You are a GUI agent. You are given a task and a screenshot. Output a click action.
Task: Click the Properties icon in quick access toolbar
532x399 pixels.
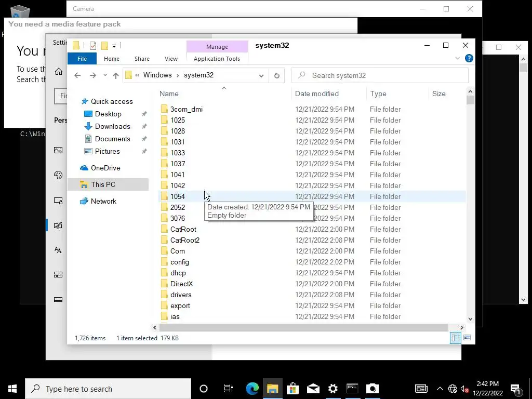(92, 46)
